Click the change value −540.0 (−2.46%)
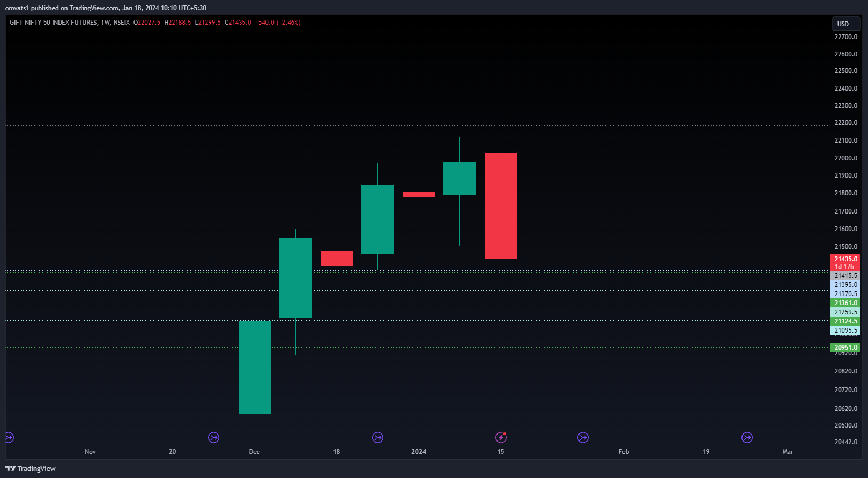The height and width of the screenshot is (478, 868). (278, 23)
